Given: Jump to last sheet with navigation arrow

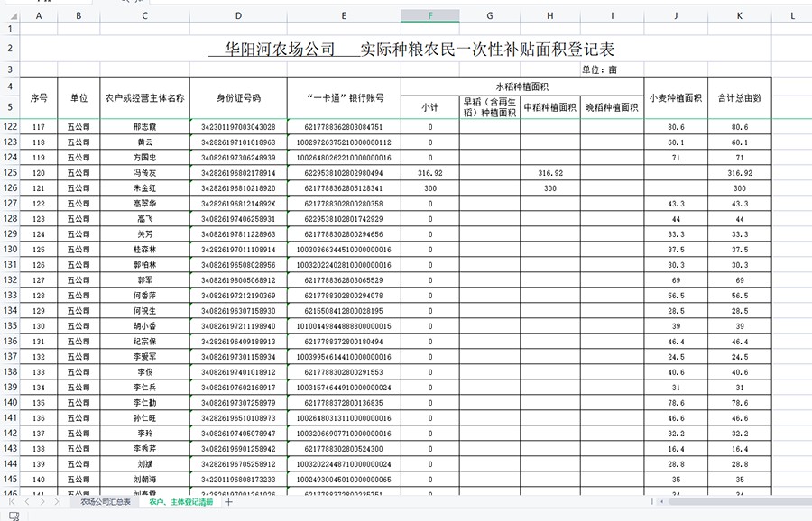Looking at the screenshot, I should (x=58, y=502).
